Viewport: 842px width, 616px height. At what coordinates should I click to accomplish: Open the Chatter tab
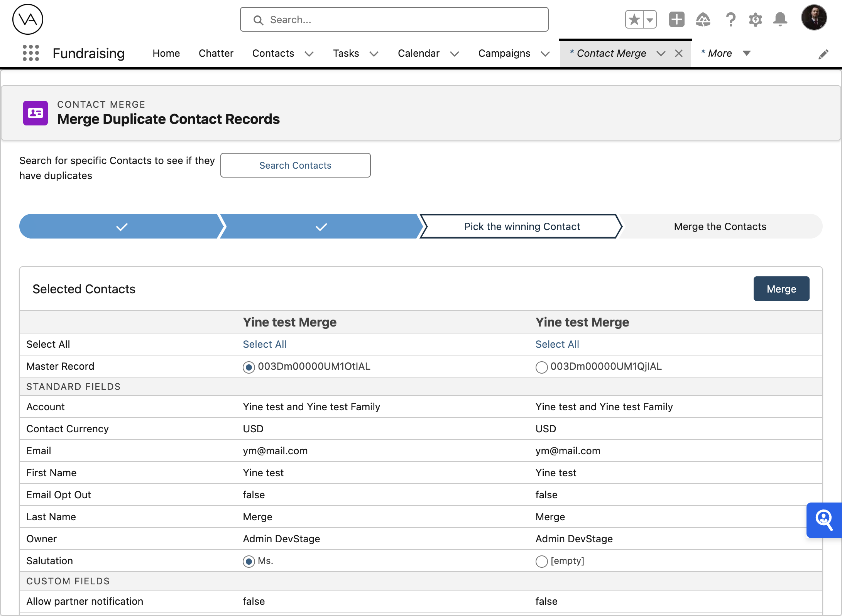pyautogui.click(x=216, y=53)
